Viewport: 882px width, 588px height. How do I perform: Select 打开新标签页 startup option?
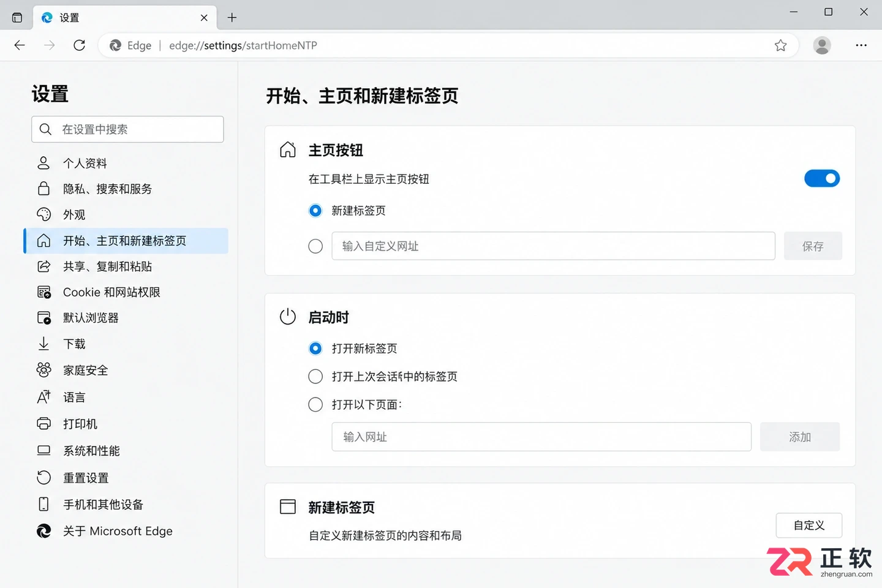coord(315,349)
